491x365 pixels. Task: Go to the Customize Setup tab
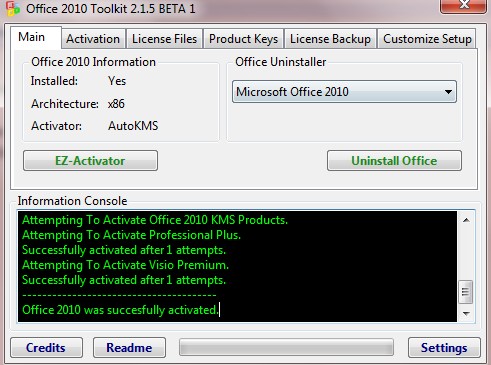pyautogui.click(x=427, y=39)
